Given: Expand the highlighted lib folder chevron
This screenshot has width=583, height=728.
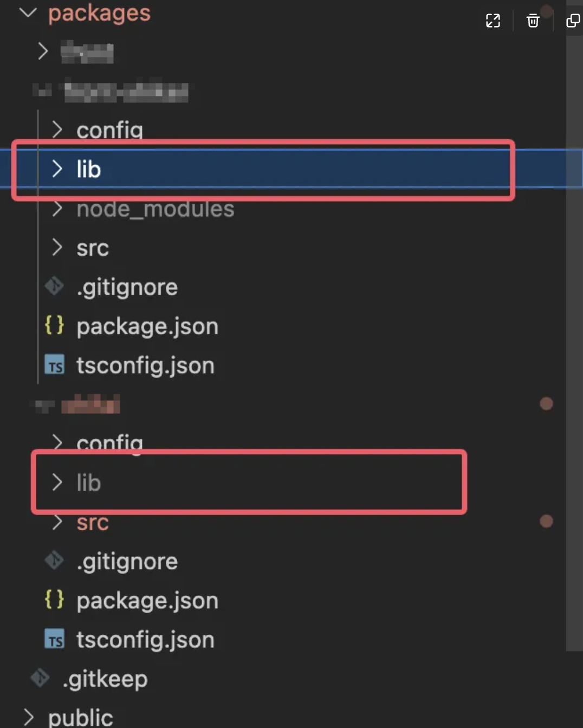Looking at the screenshot, I should point(57,169).
